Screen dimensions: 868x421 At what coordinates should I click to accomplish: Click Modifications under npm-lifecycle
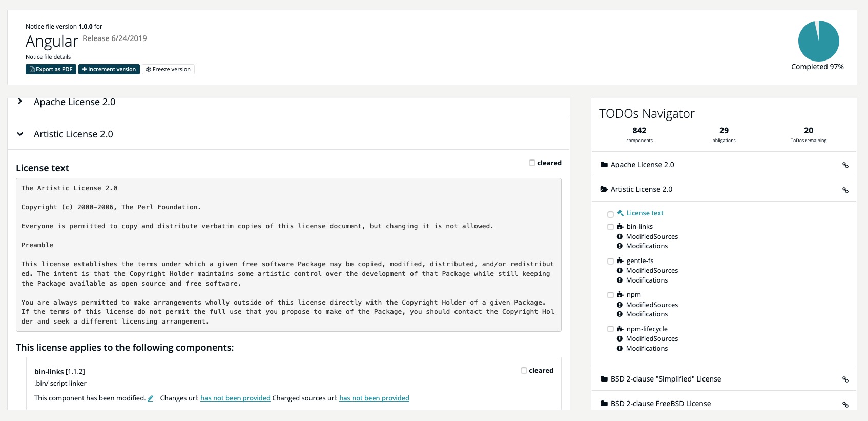tap(647, 349)
